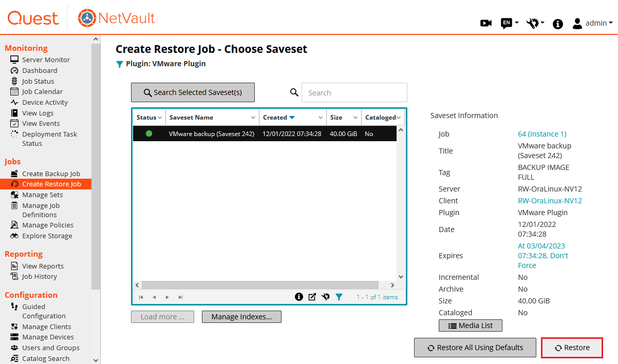Open the Created column menu chevron
Viewport: 618px width, 364px height.
321,118
